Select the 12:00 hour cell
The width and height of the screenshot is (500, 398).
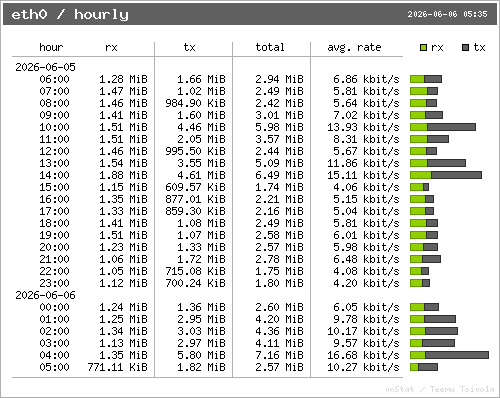(x=54, y=151)
